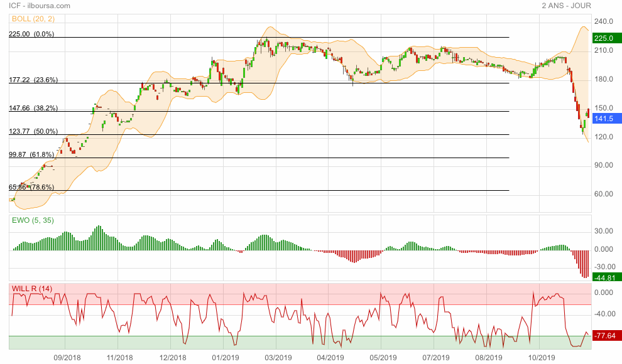This screenshot has width=622, height=364.
Task: Click the ICF - ilboursa.com chart title
Action: [40, 6]
